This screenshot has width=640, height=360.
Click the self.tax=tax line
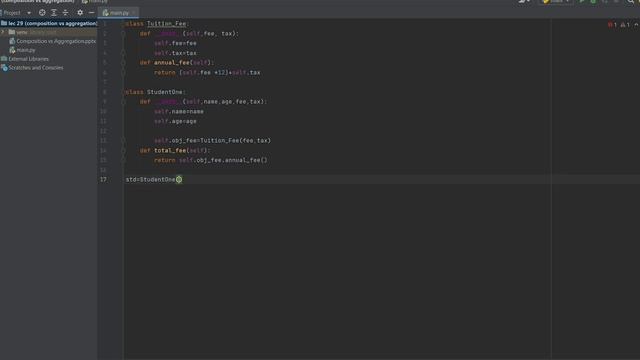(x=175, y=53)
